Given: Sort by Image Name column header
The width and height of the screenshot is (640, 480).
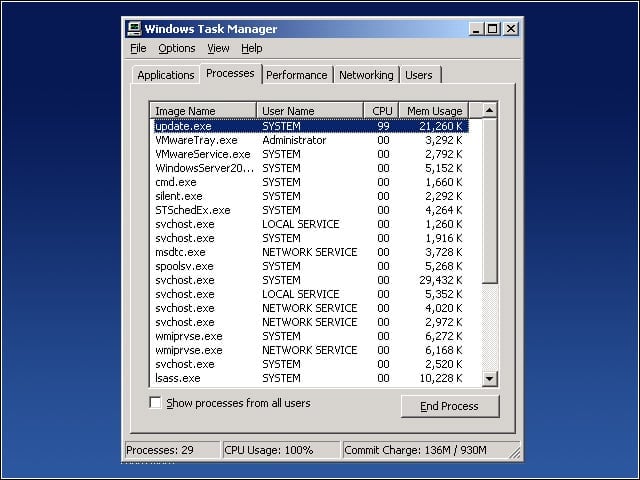Looking at the screenshot, I should (x=203, y=111).
